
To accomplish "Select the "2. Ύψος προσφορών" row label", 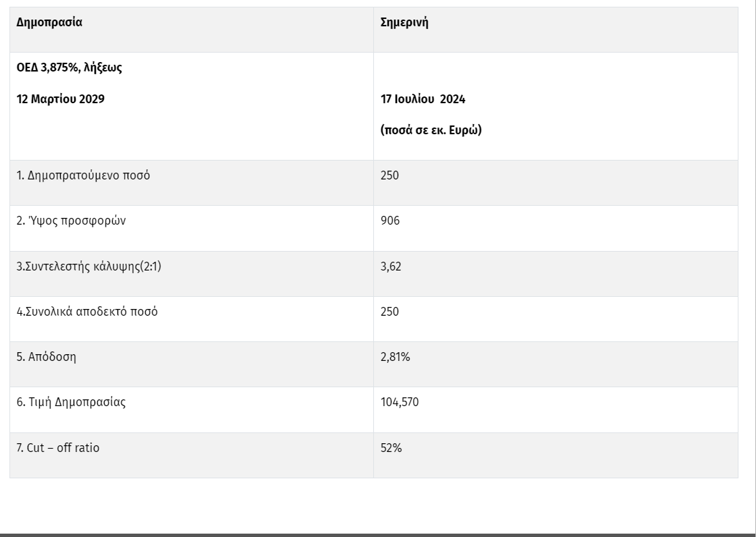I will click(71, 221).
